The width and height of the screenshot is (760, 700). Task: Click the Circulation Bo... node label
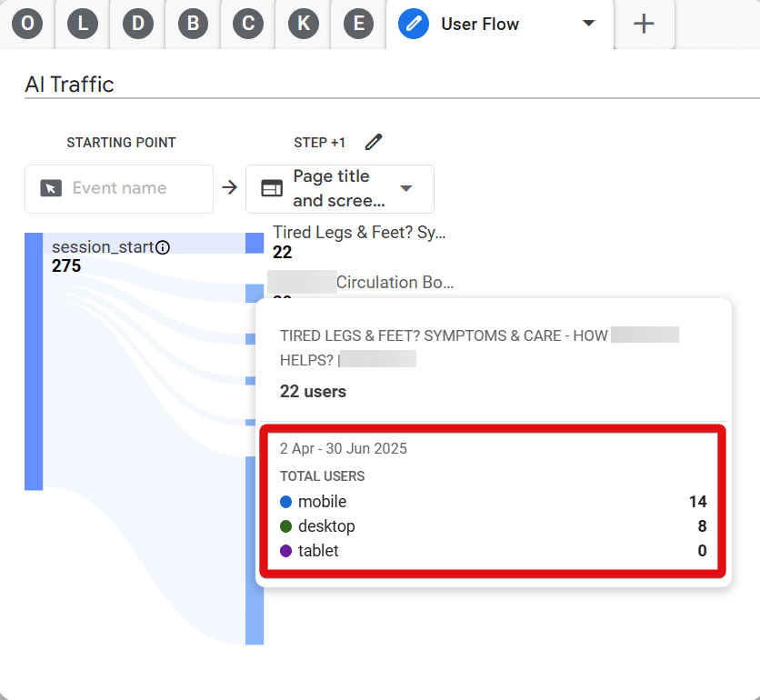click(395, 282)
